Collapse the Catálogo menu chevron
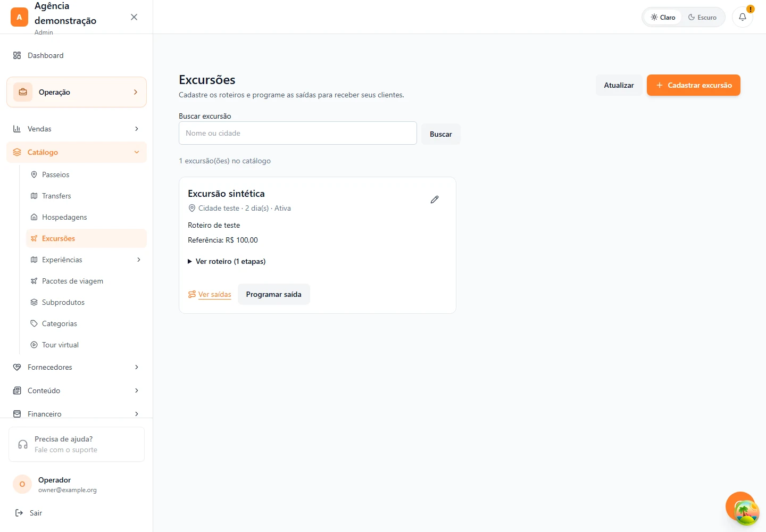Image resolution: width=766 pixels, height=532 pixels. [x=137, y=152]
